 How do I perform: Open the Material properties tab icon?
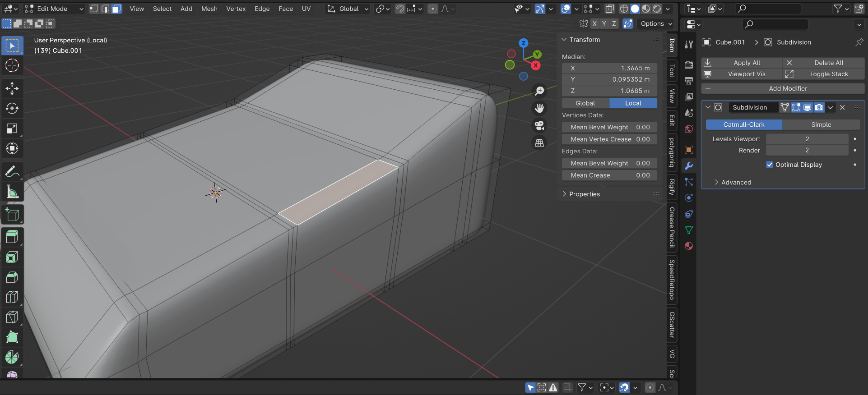pyautogui.click(x=689, y=246)
